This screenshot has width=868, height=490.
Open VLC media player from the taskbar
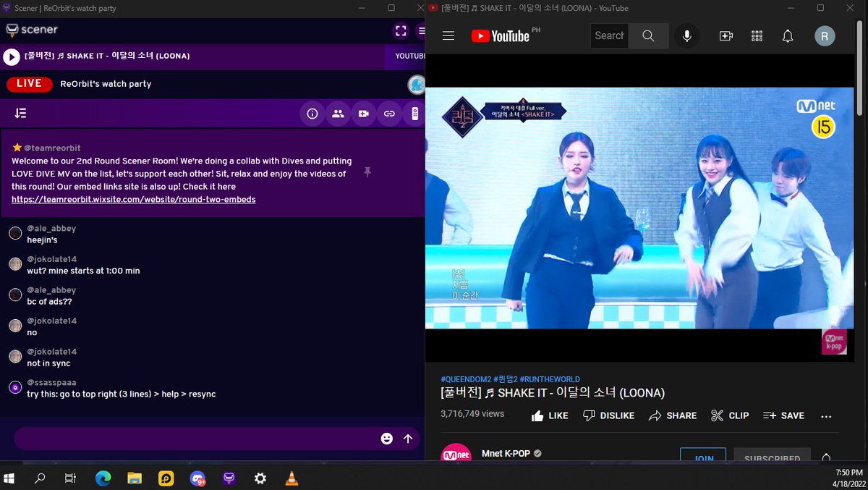[292, 478]
